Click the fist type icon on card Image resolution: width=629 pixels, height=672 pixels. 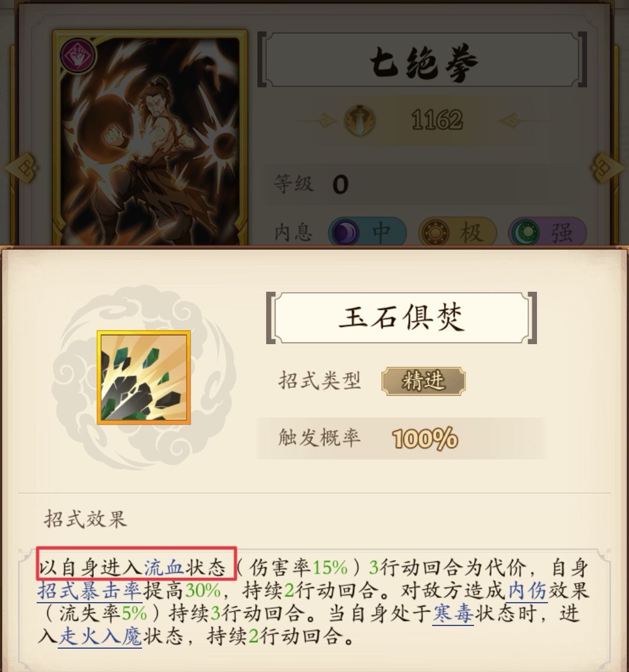77,55
